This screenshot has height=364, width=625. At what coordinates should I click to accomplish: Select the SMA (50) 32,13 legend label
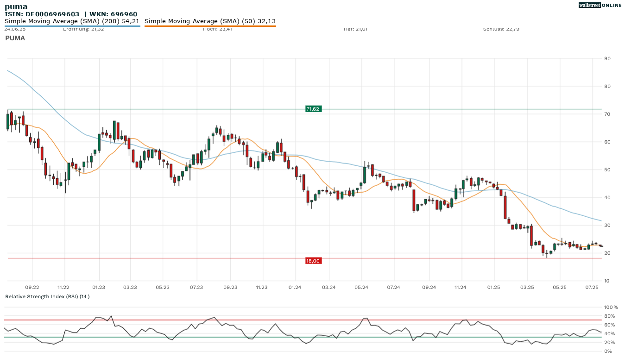tap(210, 21)
